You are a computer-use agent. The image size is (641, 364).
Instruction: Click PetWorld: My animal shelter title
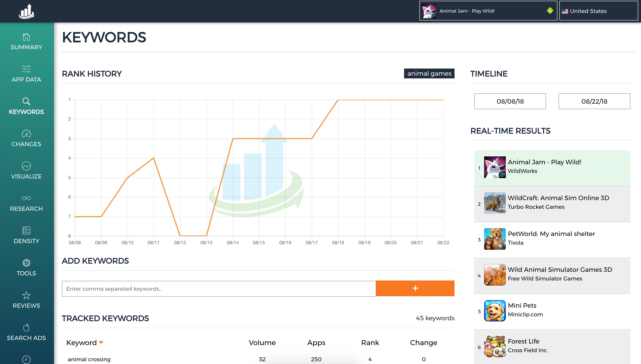(x=551, y=234)
